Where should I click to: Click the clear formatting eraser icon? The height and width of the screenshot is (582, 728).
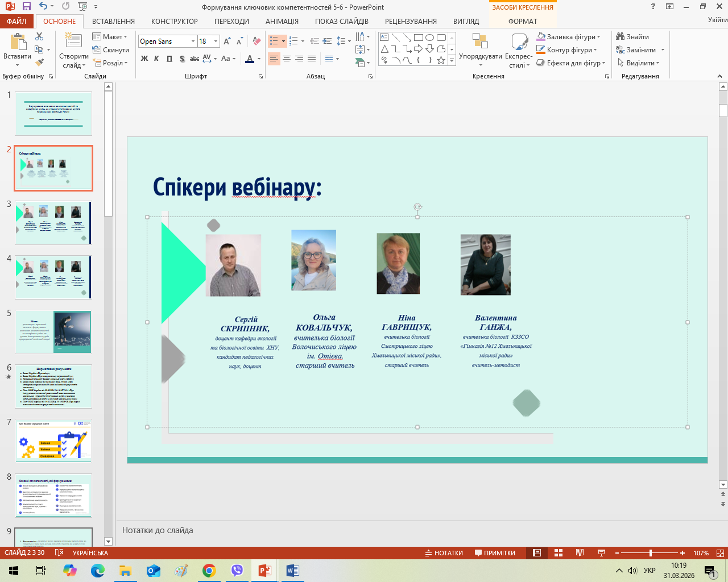click(x=257, y=41)
